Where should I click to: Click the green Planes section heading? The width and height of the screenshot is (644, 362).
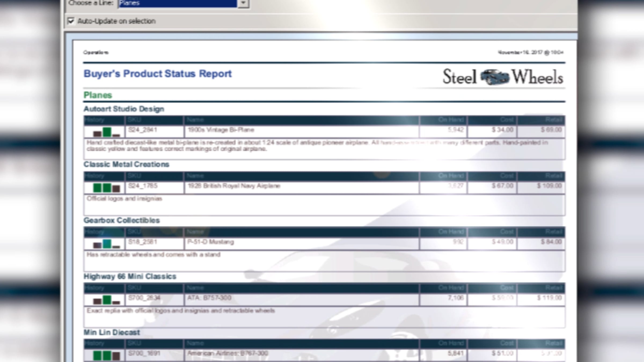pyautogui.click(x=98, y=95)
